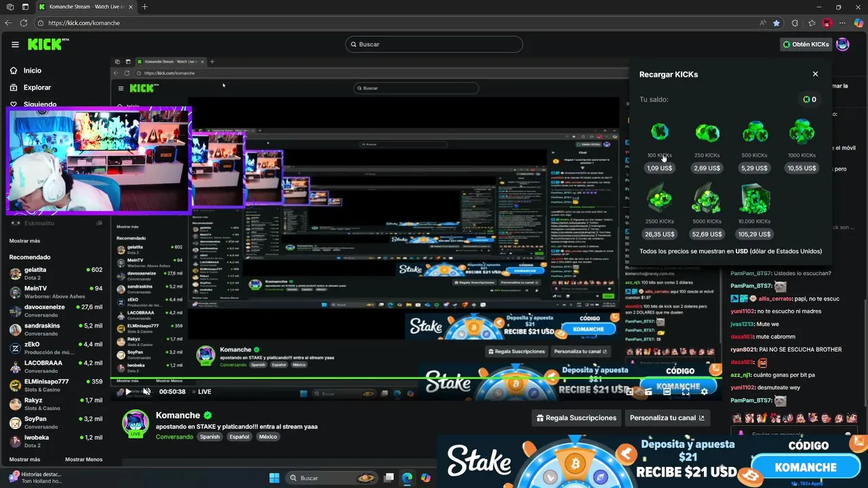Click the clip creation icon in player
868x488 pixels.
(648, 392)
